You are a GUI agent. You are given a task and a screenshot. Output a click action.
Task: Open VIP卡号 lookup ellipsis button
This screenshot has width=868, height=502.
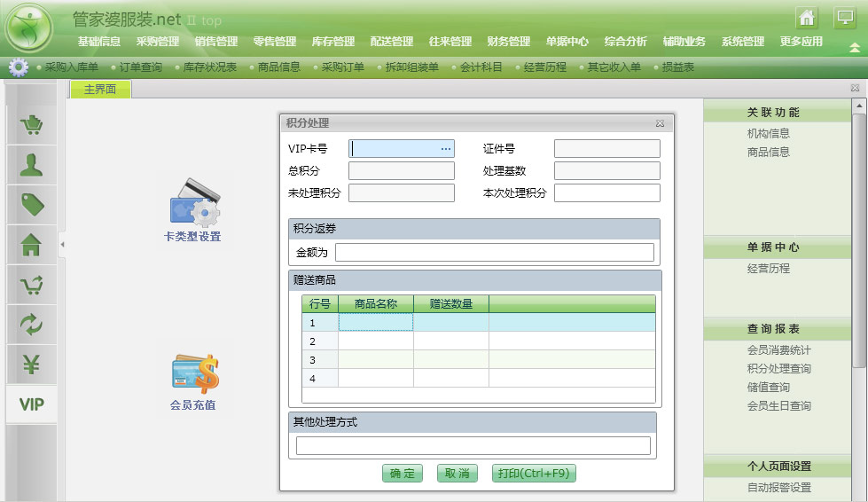tap(446, 149)
